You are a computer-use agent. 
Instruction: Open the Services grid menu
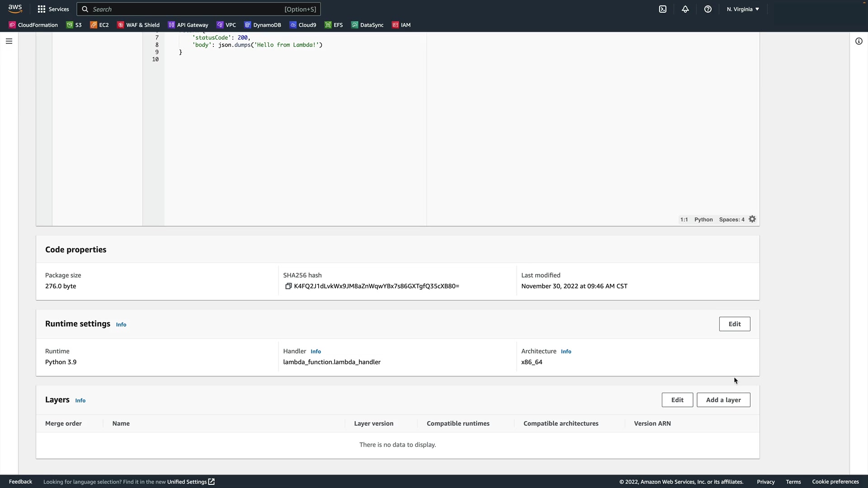pos(53,9)
